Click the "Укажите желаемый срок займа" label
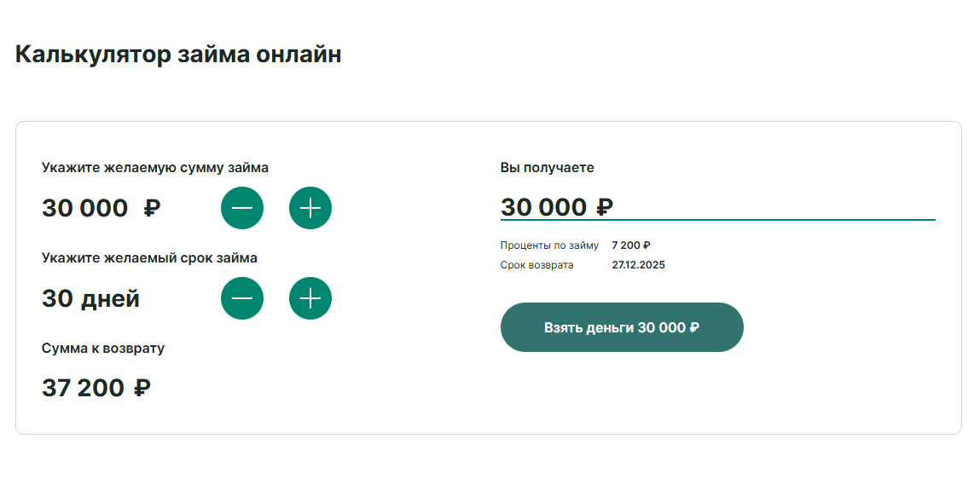The height and width of the screenshot is (496, 980). coord(149,257)
